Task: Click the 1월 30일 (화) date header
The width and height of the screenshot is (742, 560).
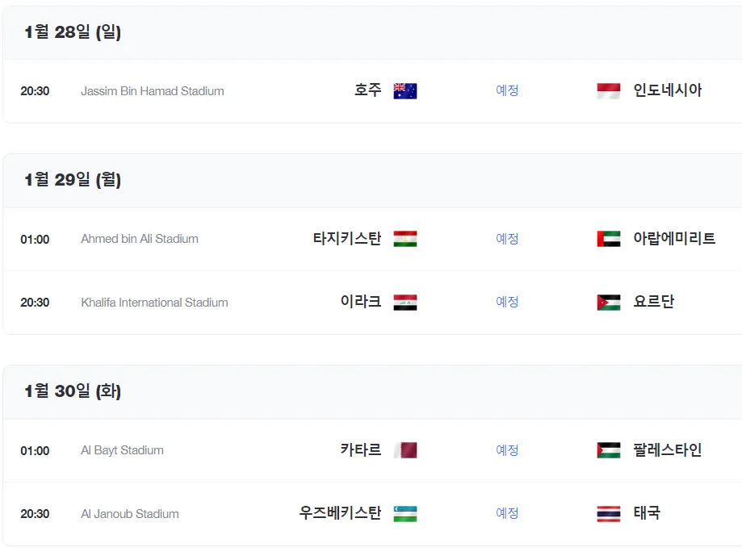Action: click(73, 391)
